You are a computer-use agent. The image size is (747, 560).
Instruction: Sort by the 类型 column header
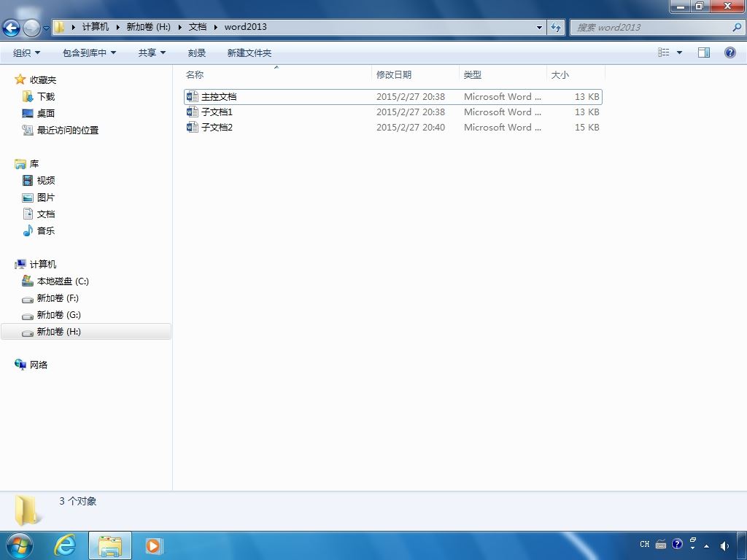503,75
